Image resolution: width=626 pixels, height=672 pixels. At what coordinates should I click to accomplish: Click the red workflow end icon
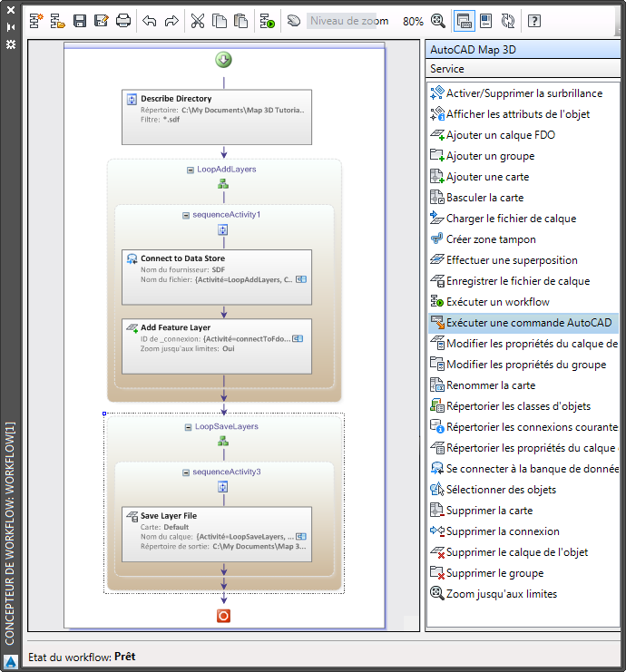(223, 616)
